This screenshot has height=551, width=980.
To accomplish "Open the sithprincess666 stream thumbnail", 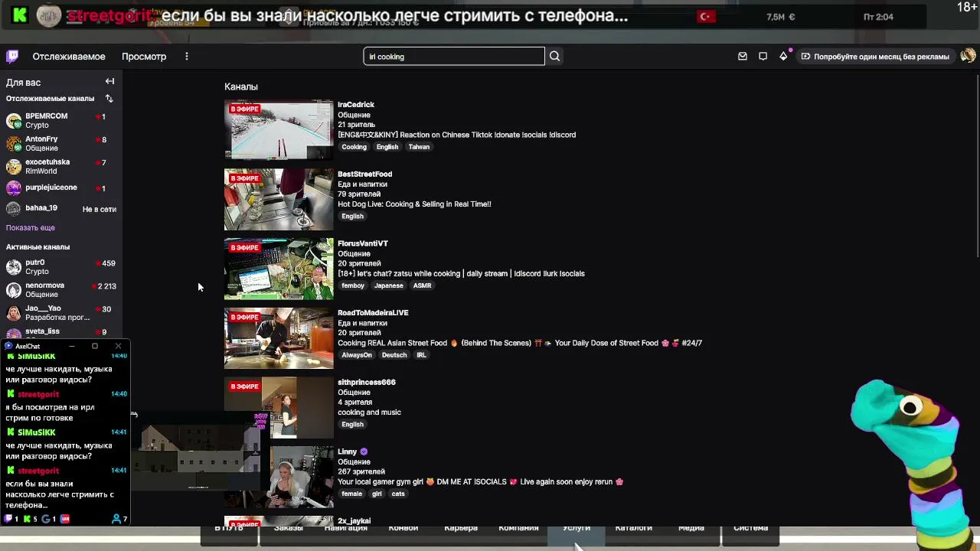I will pos(279,407).
